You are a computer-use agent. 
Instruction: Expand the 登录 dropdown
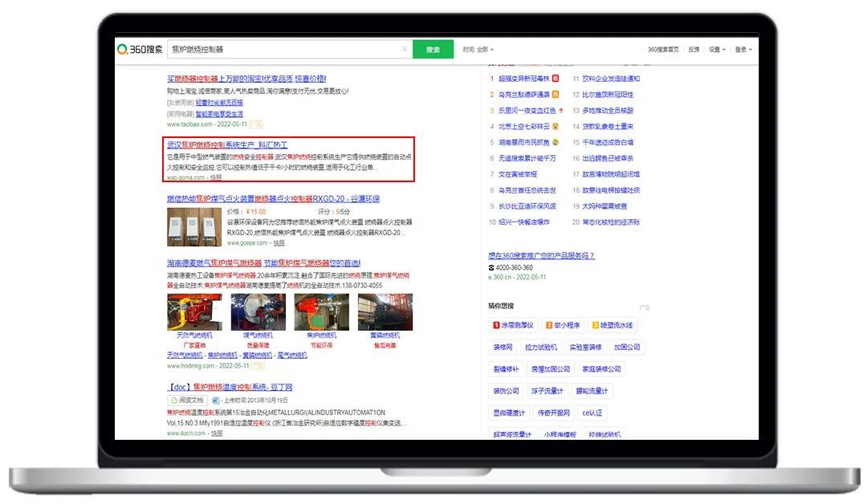click(x=742, y=50)
